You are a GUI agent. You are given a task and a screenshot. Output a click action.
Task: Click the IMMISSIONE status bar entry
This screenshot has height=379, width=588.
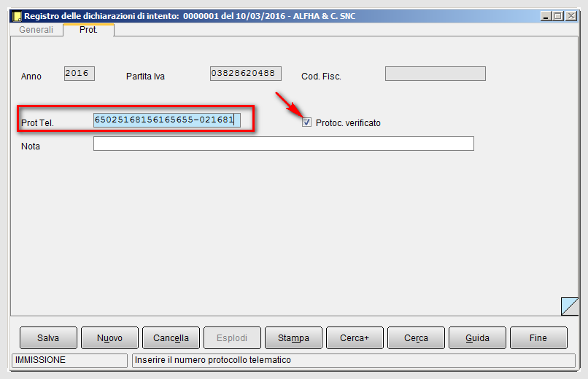point(70,360)
